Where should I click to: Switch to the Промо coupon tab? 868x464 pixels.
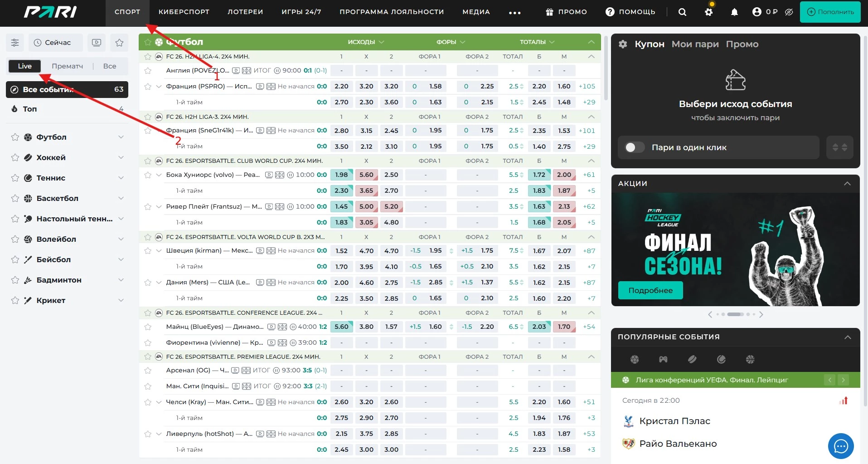coord(742,44)
